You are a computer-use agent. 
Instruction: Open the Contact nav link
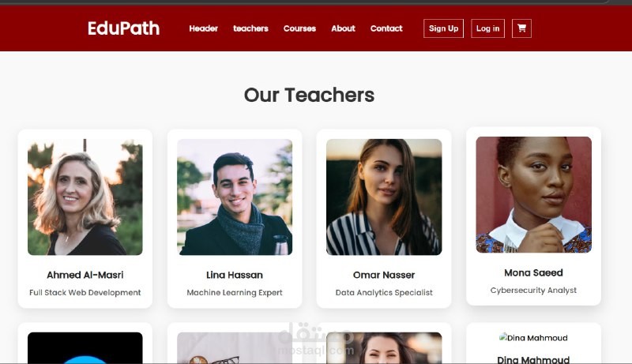(386, 28)
